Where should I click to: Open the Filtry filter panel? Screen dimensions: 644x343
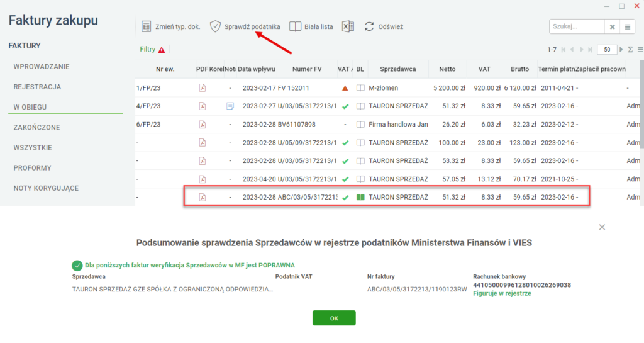(152, 49)
